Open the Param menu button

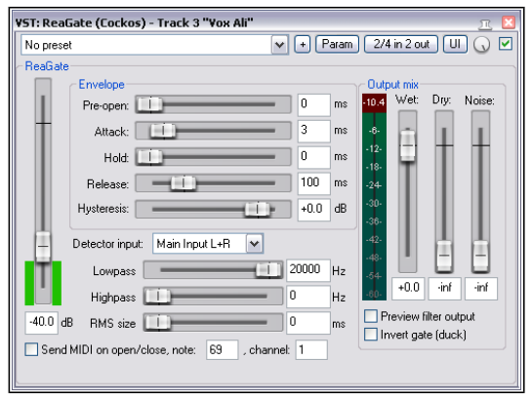[337, 44]
